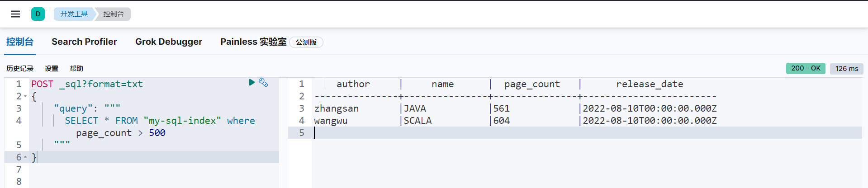Click the 控制台 breadcrumb item
Image resolution: width=868 pixels, height=188 pixels.
tap(114, 14)
